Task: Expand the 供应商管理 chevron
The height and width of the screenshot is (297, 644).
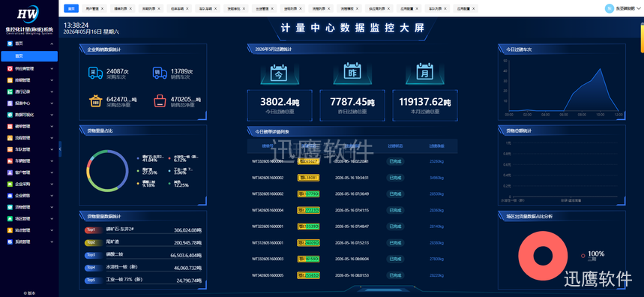Action: click(52, 68)
